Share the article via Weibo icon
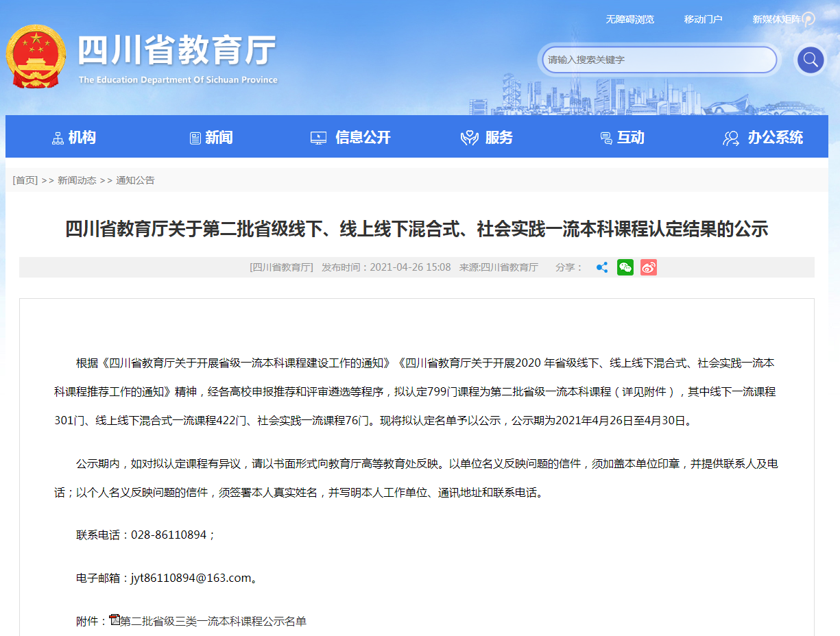Image resolution: width=840 pixels, height=636 pixels. click(x=648, y=267)
